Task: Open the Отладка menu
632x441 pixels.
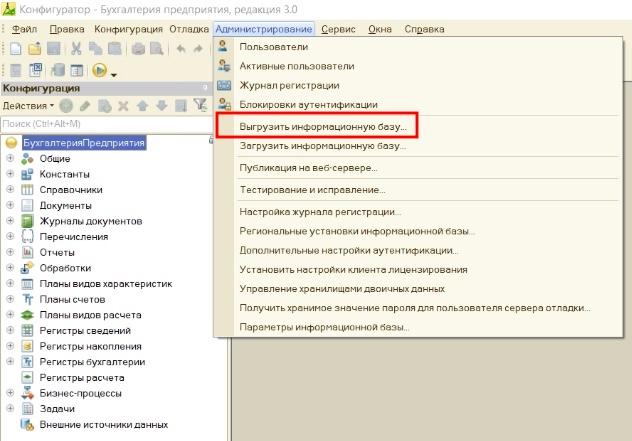Action: (189, 29)
